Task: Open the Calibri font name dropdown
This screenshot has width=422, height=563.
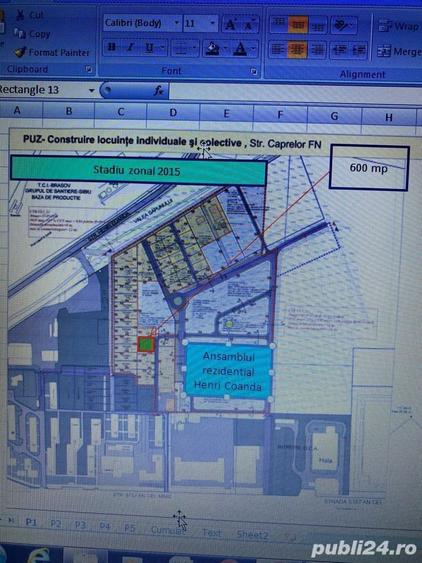Action: pyautogui.click(x=177, y=23)
